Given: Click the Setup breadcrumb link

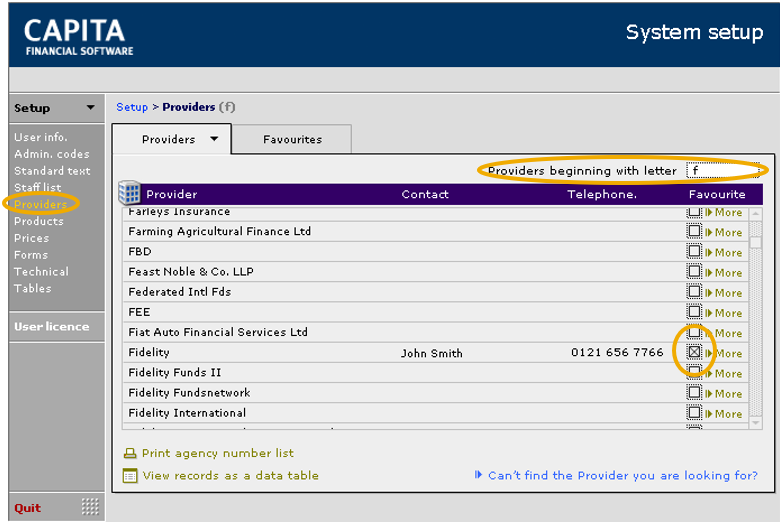Looking at the screenshot, I should [x=132, y=107].
